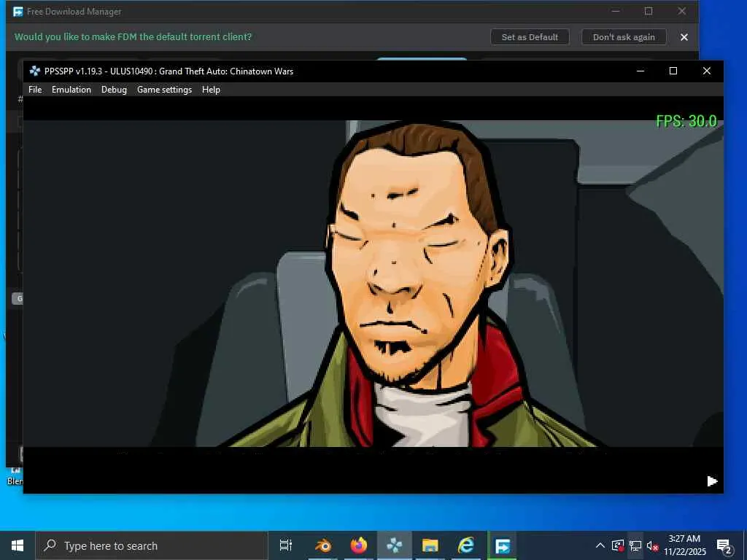Click the network status tray icon

pyautogui.click(x=635, y=545)
